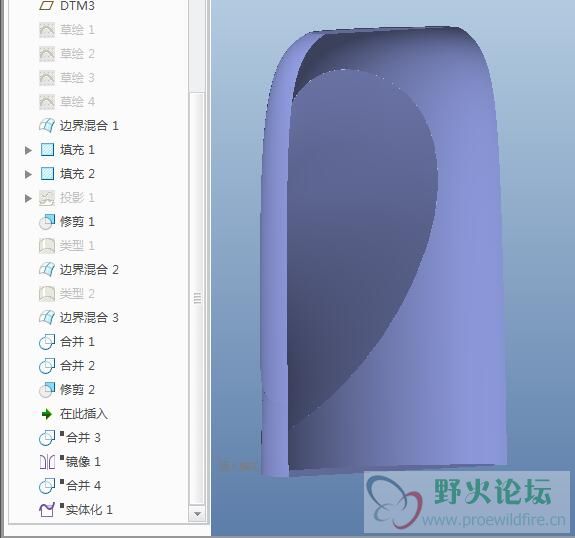
Task: Click the green 在此插入 arrow marker
Action: click(47, 414)
